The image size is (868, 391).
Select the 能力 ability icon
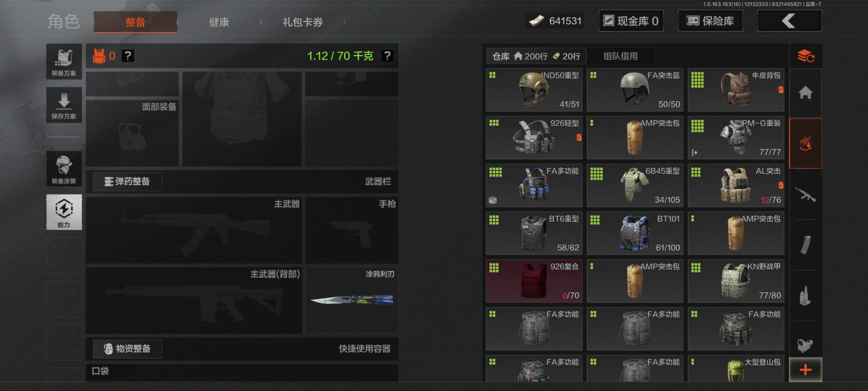tap(64, 212)
